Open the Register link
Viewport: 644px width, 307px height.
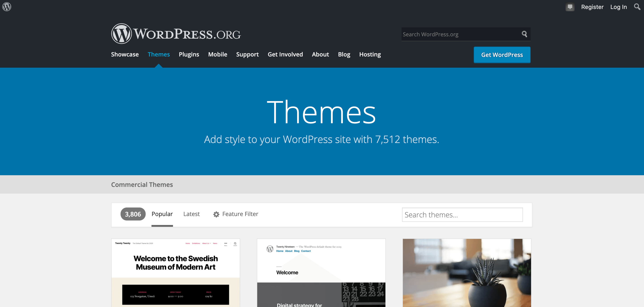pyautogui.click(x=592, y=7)
